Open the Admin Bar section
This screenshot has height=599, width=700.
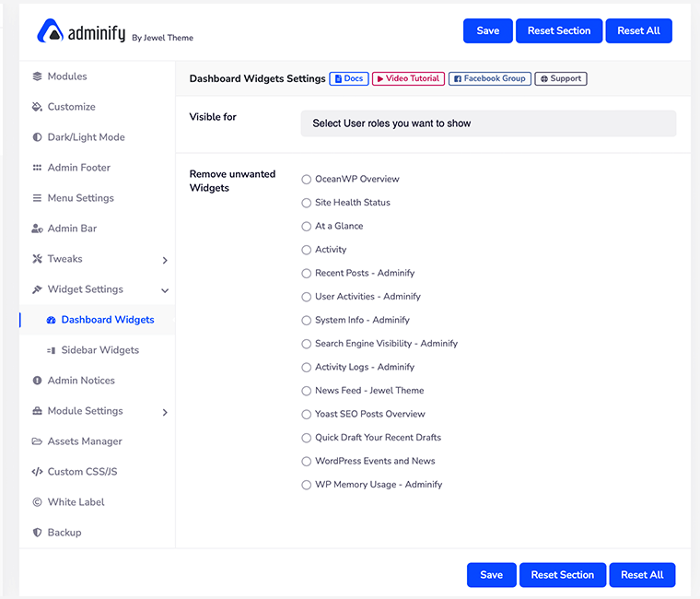point(98,229)
